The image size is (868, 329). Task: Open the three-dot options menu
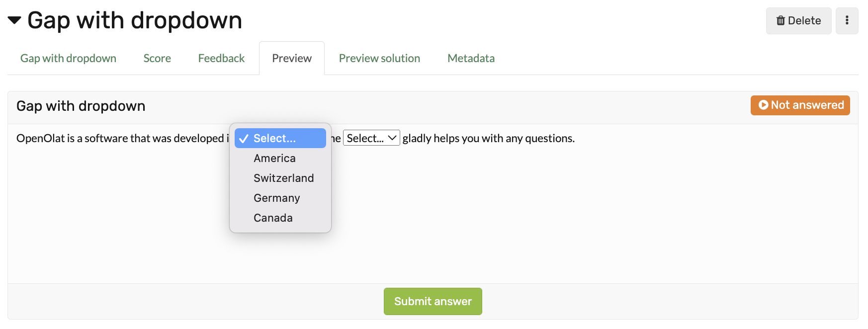pos(847,20)
